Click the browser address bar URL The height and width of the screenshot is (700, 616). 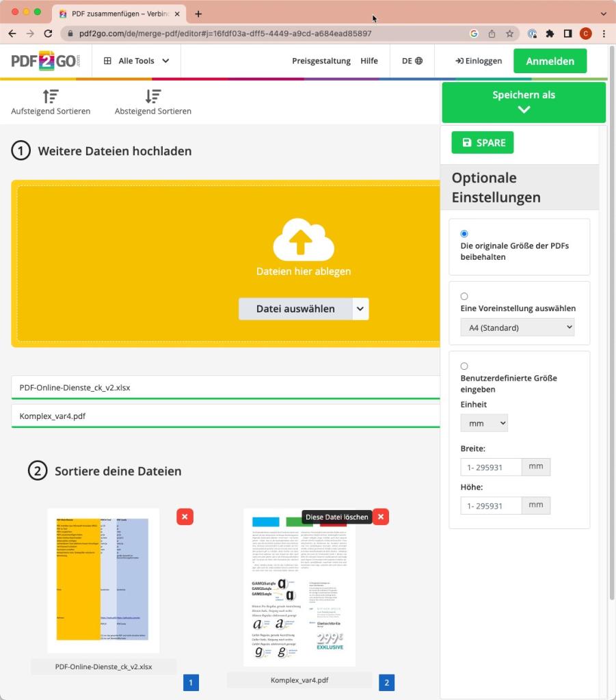point(225,33)
